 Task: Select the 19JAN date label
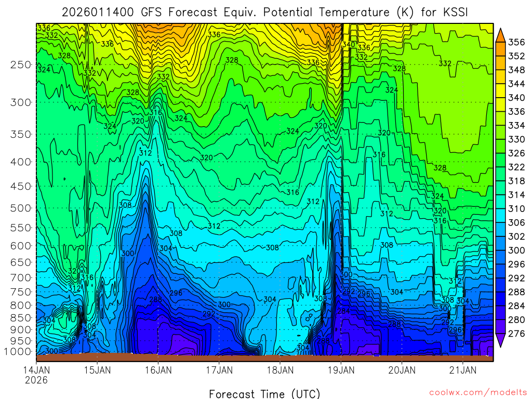click(x=341, y=370)
